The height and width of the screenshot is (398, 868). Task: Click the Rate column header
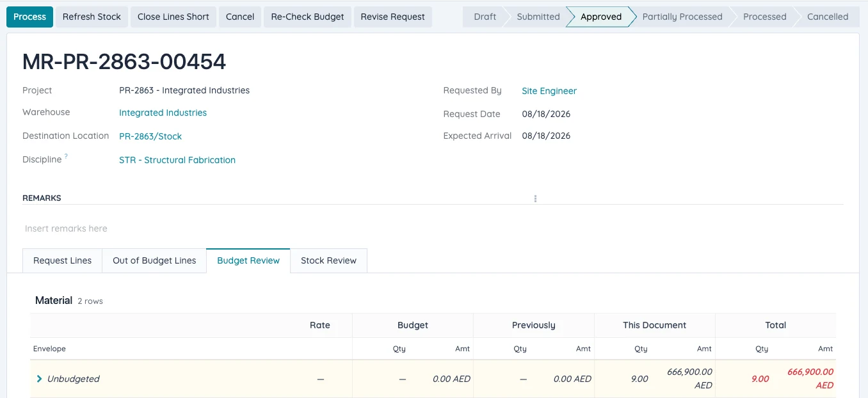320,325
